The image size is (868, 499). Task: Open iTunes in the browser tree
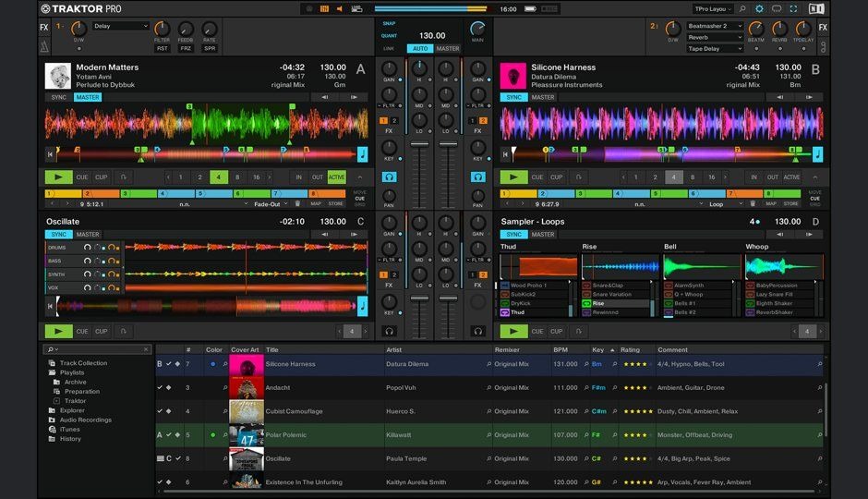[x=70, y=429]
